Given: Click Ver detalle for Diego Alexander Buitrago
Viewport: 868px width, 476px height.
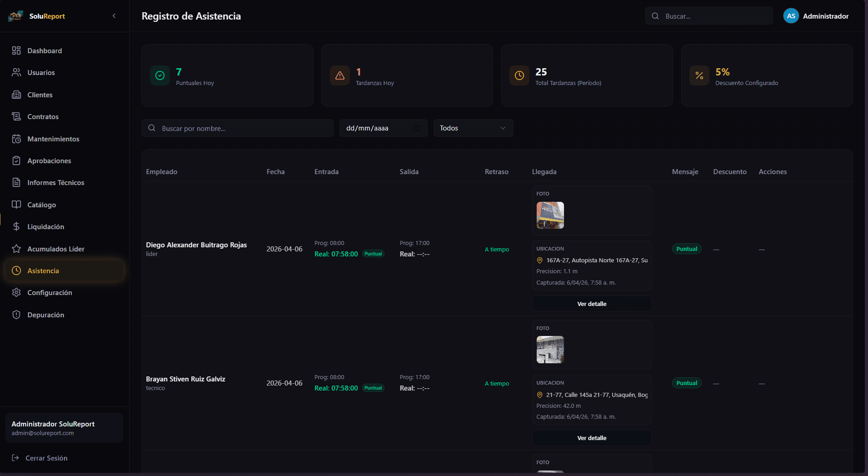Looking at the screenshot, I should (592, 304).
